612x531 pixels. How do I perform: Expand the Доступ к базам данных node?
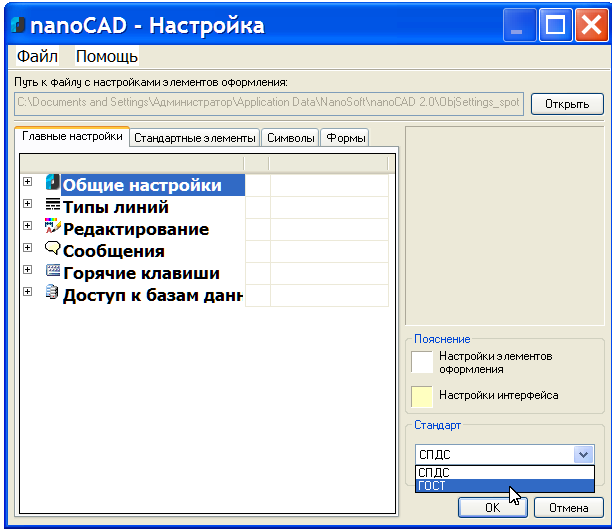(x=27, y=291)
